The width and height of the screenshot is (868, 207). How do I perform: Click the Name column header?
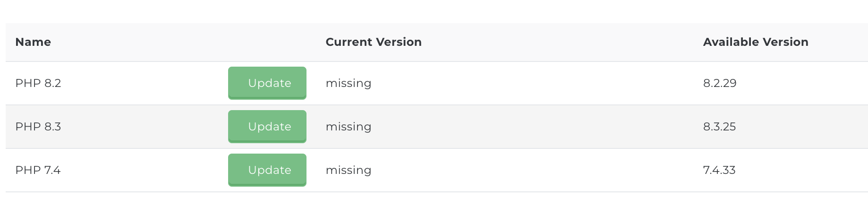(33, 42)
